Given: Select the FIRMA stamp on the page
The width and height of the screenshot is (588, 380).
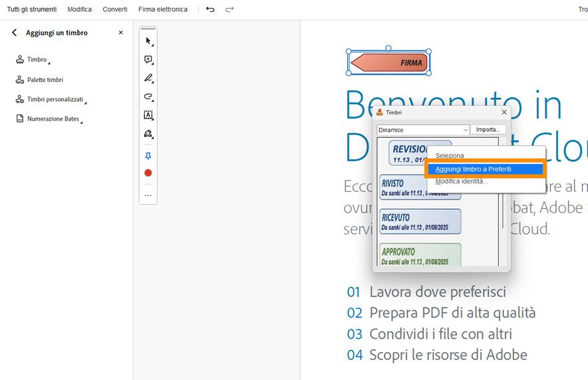Looking at the screenshot, I should coord(388,63).
